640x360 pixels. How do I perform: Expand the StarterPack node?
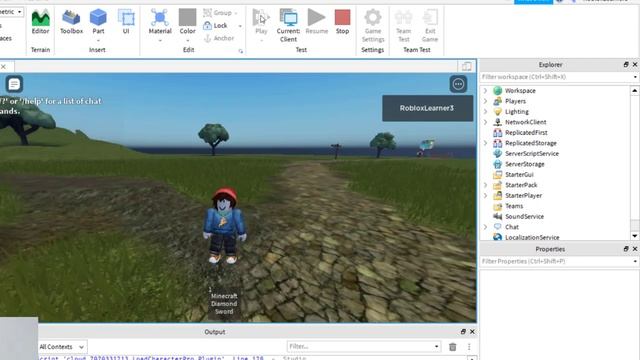(485, 185)
